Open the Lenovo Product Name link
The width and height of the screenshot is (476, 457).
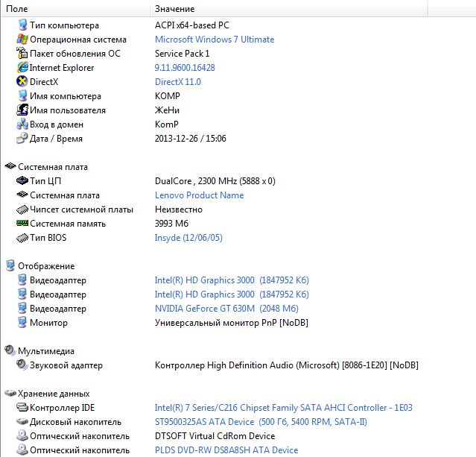[199, 195]
